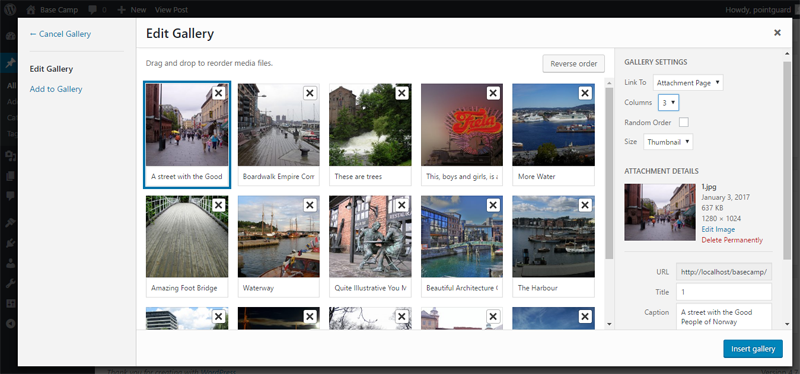Remove the 'These are trees' image
800x374 pixels.
[402, 93]
